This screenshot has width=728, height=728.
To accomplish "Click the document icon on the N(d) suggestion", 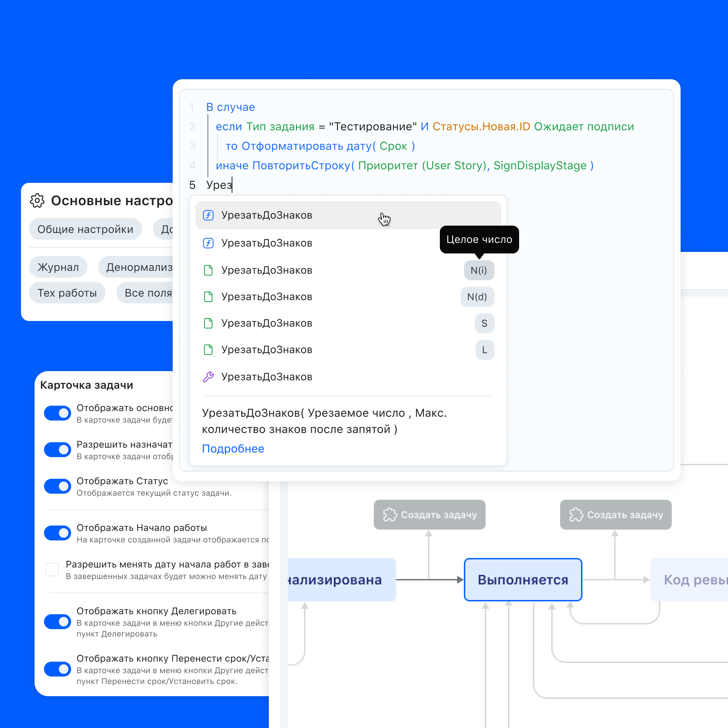I will pos(208,297).
